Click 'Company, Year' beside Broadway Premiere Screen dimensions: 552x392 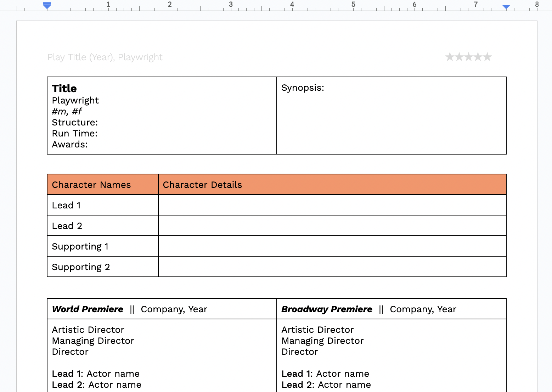click(423, 309)
